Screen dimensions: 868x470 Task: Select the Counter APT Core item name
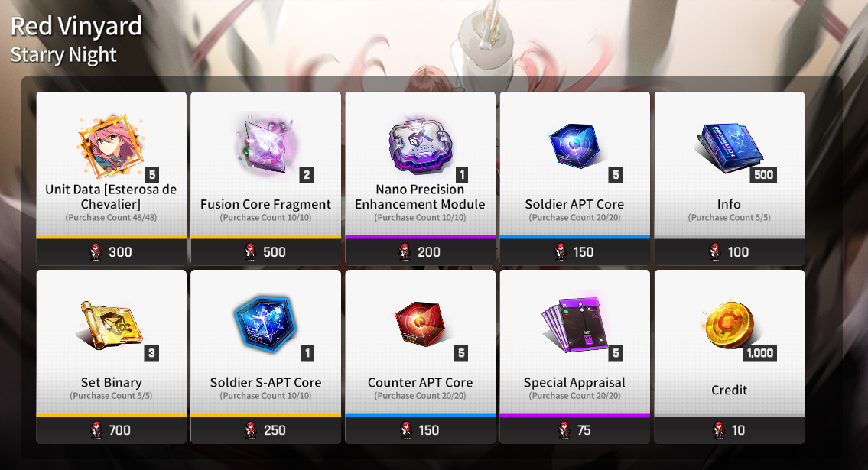420,382
